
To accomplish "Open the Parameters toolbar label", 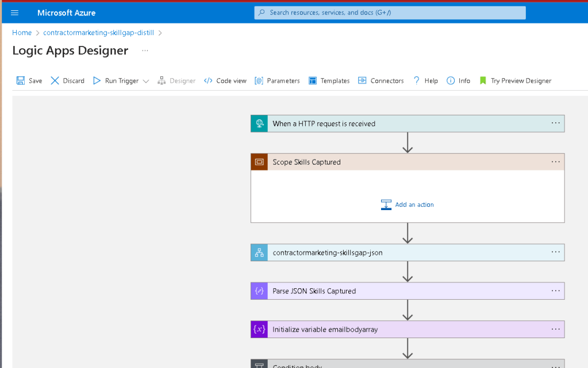I will point(283,80).
